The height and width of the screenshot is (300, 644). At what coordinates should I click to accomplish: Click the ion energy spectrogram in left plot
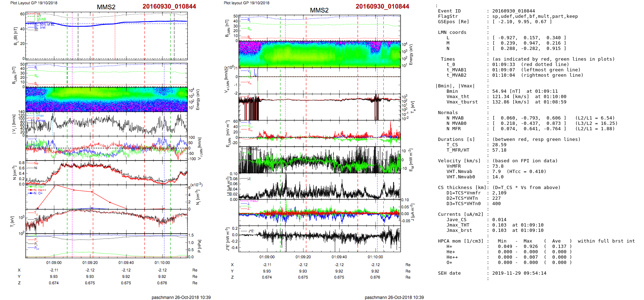click(x=106, y=99)
